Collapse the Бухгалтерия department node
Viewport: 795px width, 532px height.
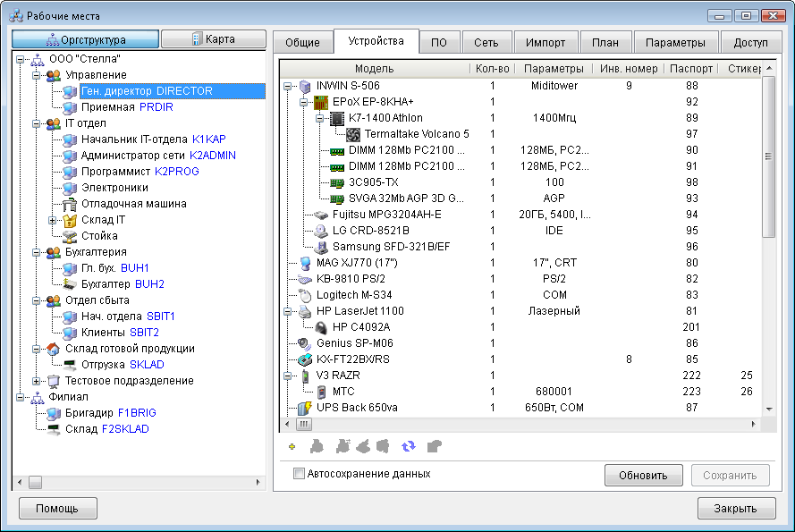(x=37, y=252)
